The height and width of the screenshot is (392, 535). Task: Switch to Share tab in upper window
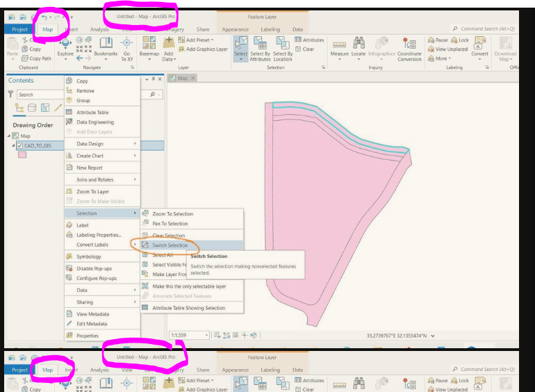point(203,29)
